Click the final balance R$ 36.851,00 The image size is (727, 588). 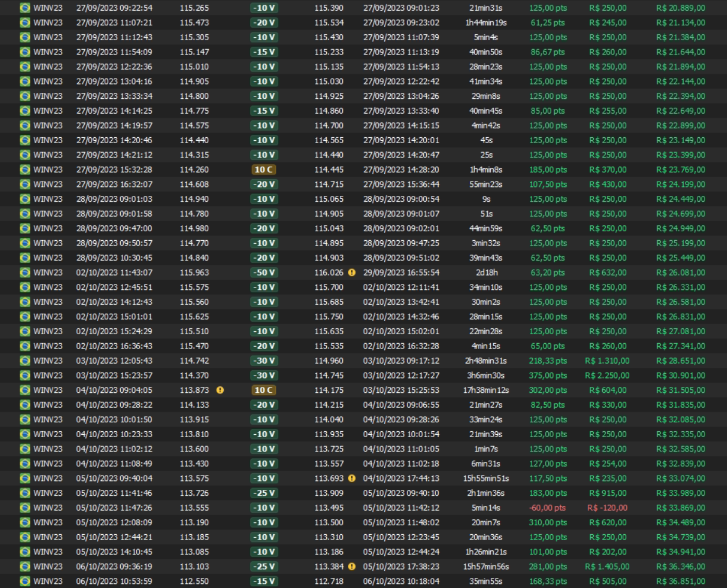point(680,581)
